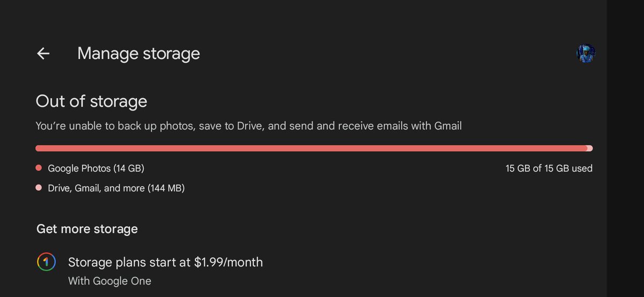This screenshot has height=297, width=644.
Task: Click the 14 GB usage figure
Action: pyautogui.click(x=129, y=168)
